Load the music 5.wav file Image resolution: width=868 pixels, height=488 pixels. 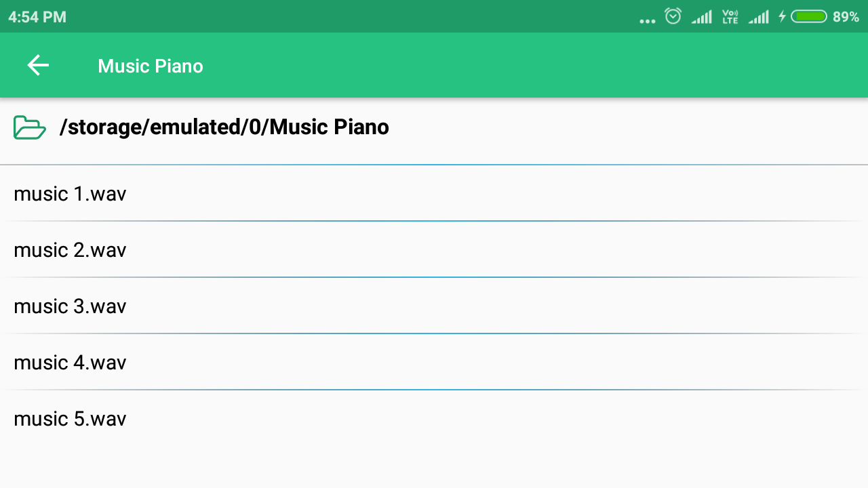click(x=71, y=419)
